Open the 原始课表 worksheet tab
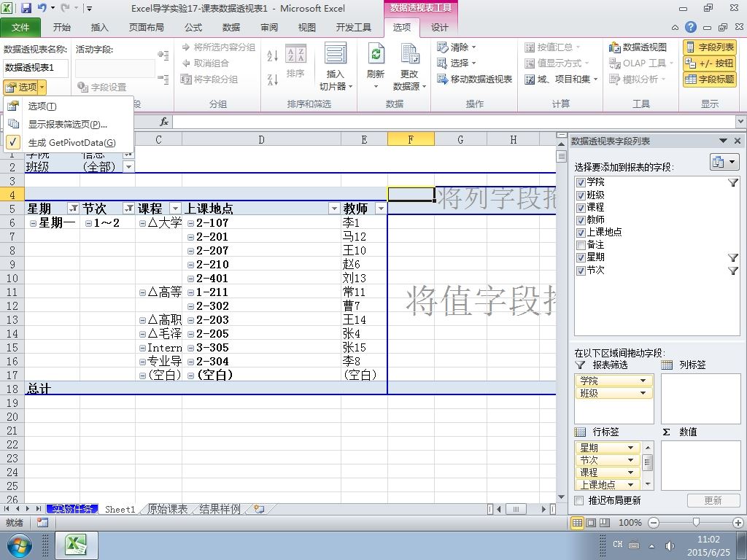 [167, 509]
